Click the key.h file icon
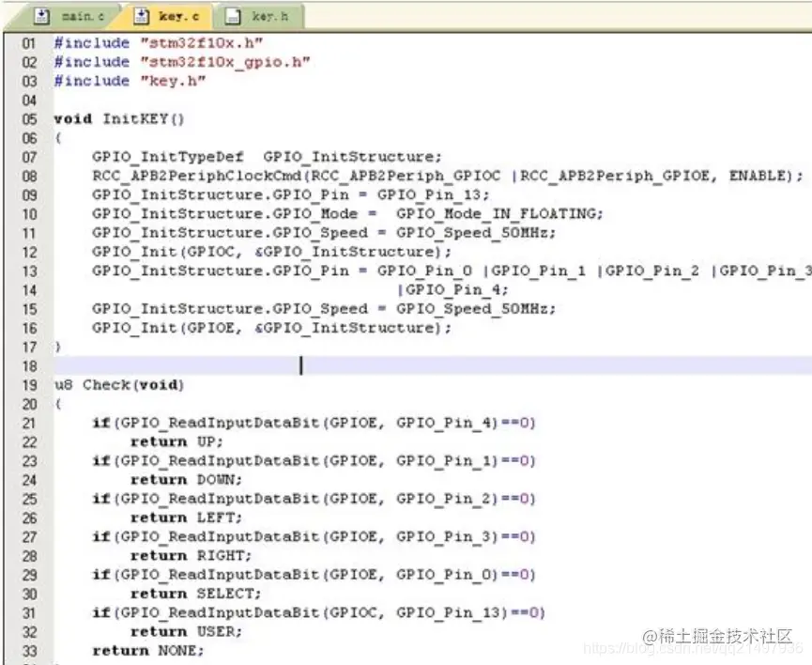This screenshot has height=665, width=812. (x=233, y=17)
